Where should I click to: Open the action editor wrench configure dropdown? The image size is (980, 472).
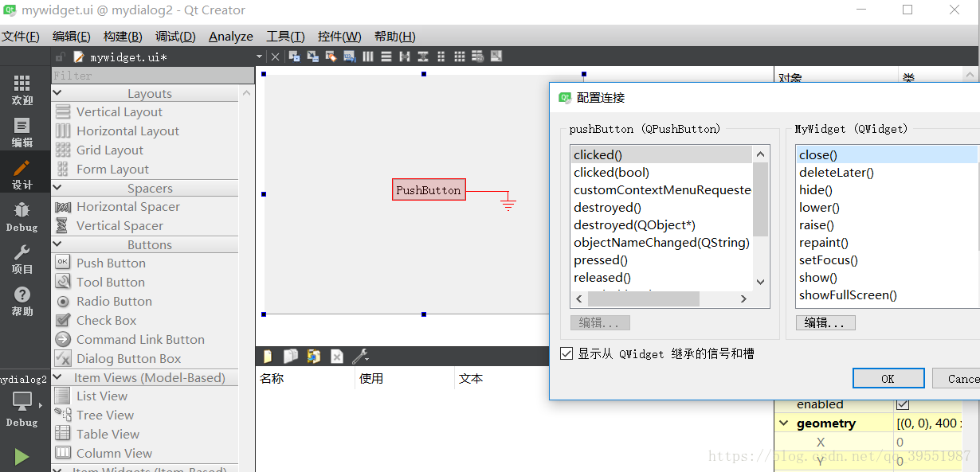pyautogui.click(x=361, y=356)
